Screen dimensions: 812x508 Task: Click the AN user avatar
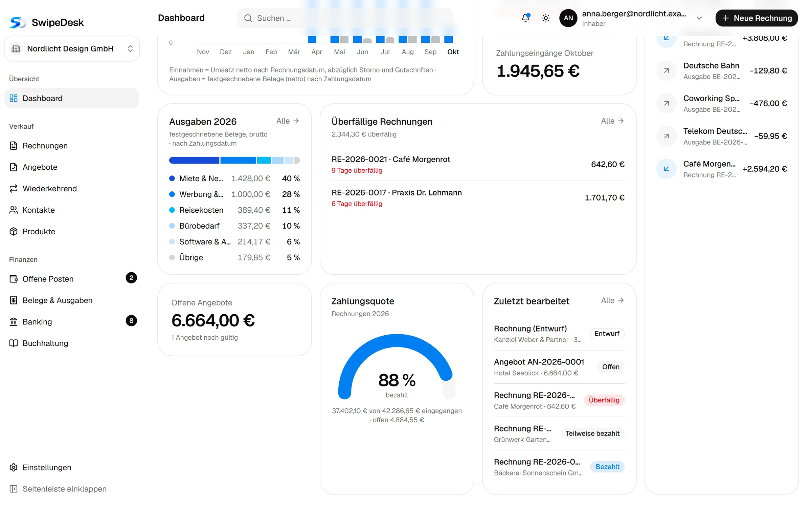(568, 18)
